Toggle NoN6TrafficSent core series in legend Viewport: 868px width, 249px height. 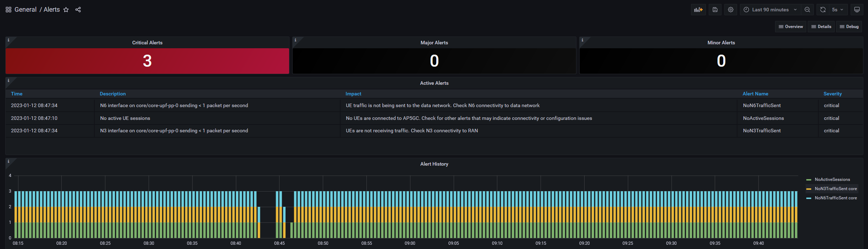[x=836, y=198]
